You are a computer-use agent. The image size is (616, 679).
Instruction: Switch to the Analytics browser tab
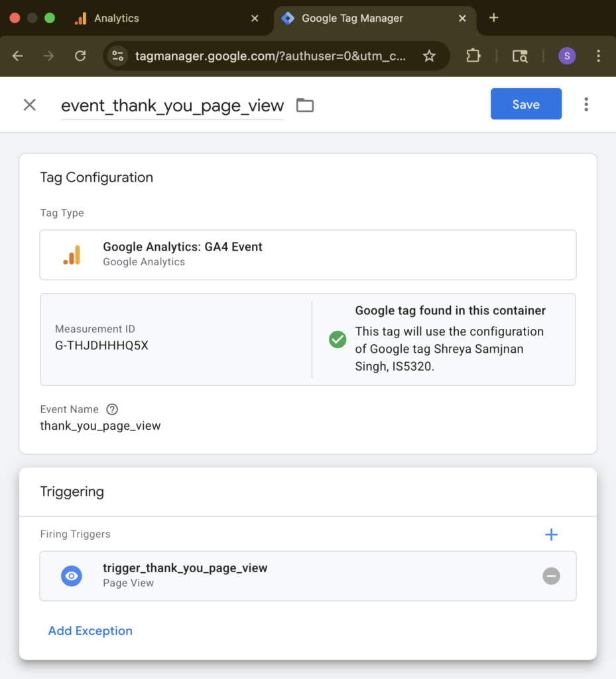point(116,19)
